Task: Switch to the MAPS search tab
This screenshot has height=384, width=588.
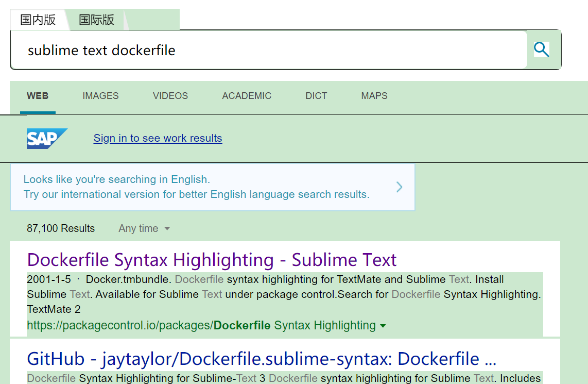Action: pos(374,96)
